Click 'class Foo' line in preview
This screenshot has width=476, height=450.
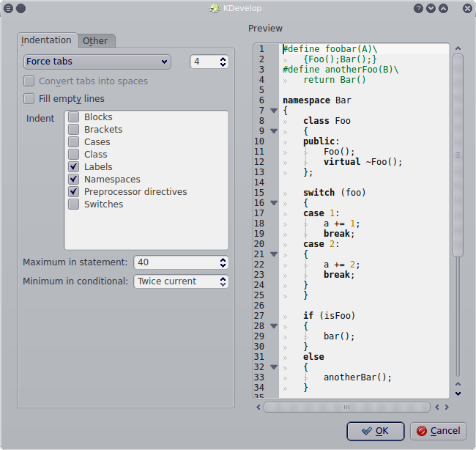(327, 121)
